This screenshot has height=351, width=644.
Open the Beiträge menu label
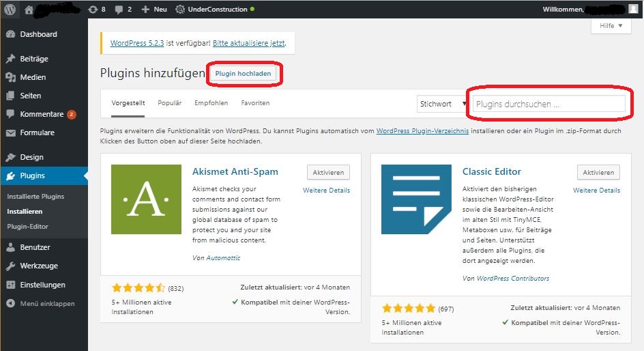tap(34, 59)
